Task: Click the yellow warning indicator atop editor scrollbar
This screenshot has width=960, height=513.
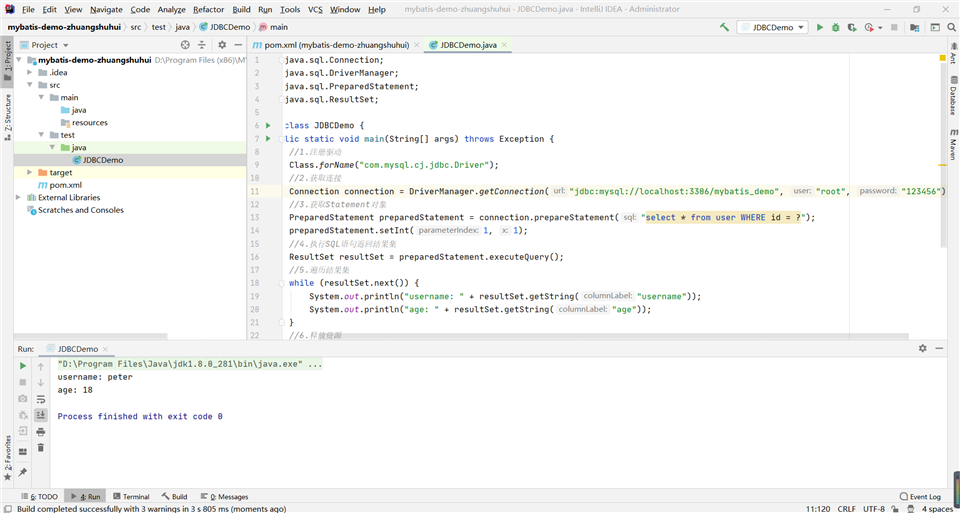Action: click(x=942, y=58)
